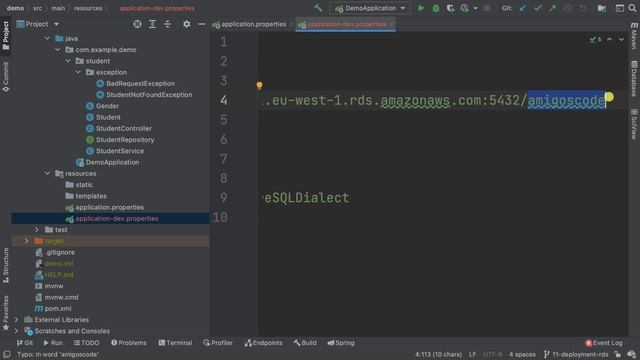The width and height of the screenshot is (640, 360).
Task: Open the SciView tool window
Action: click(634, 124)
